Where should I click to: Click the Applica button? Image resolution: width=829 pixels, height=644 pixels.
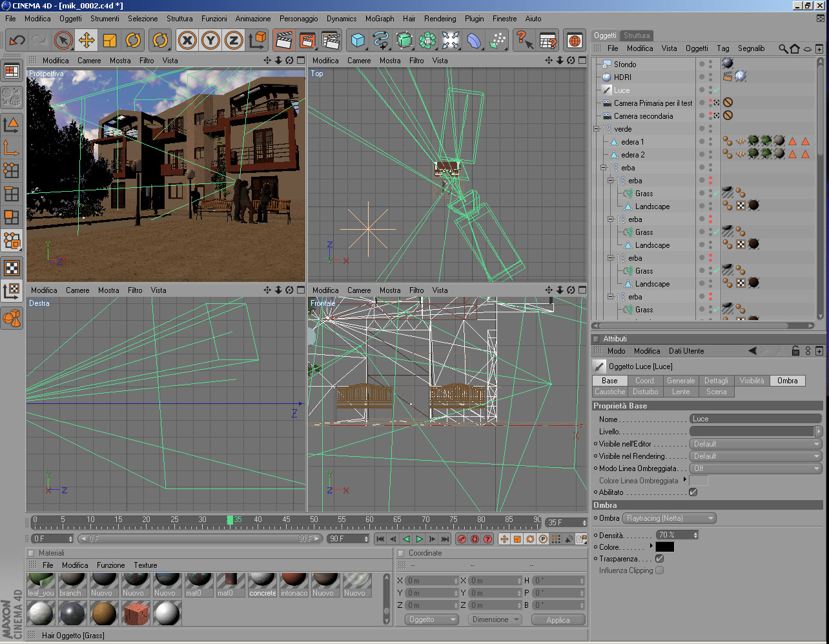(558, 620)
